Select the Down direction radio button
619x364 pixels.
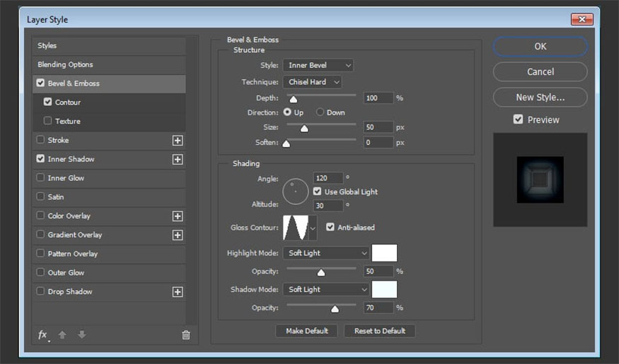coord(320,112)
